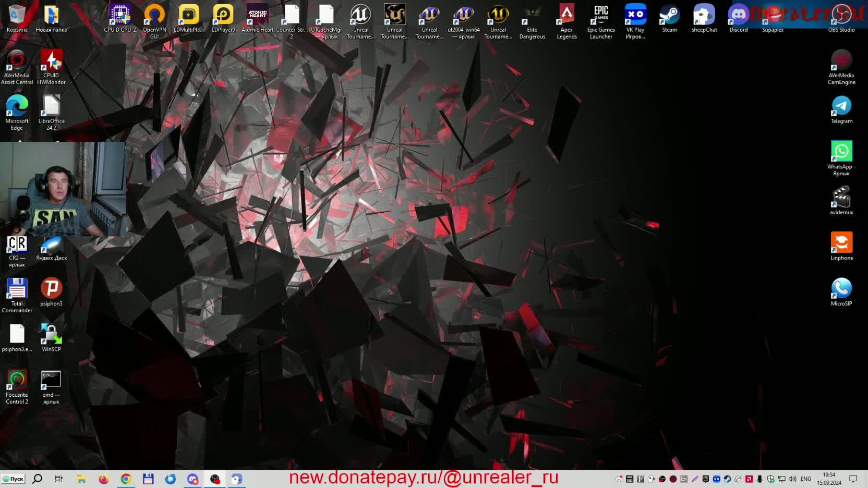Viewport: 868px width, 488px height.
Task: Select the UTCacheMgr shortcut icon
Action: pos(326,21)
